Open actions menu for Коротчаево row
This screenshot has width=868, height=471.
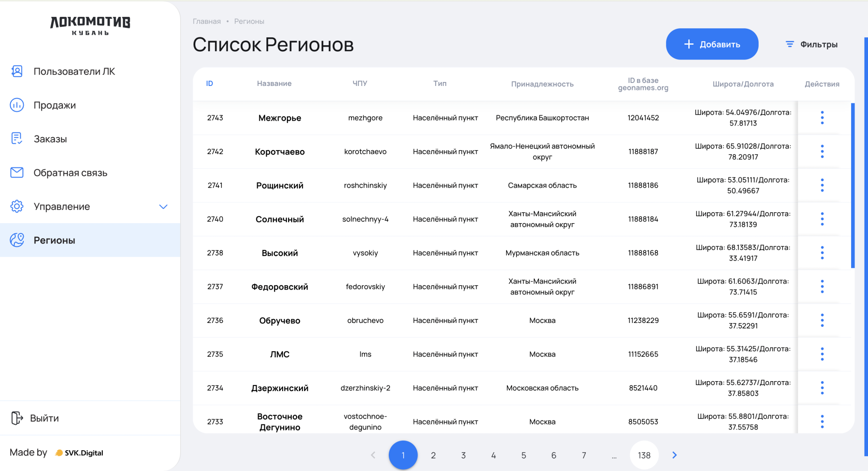click(x=822, y=152)
